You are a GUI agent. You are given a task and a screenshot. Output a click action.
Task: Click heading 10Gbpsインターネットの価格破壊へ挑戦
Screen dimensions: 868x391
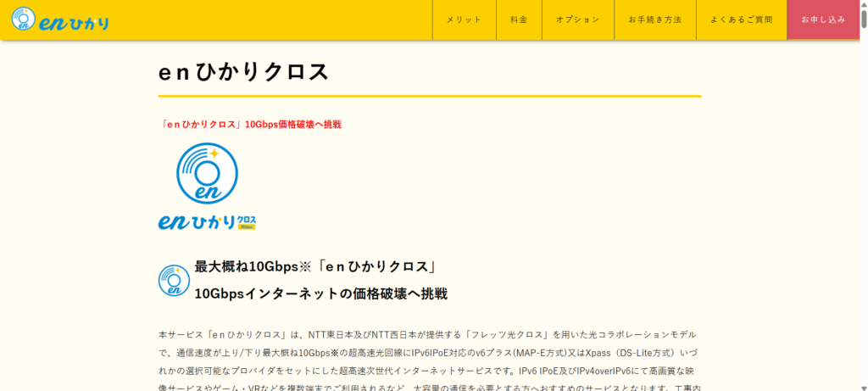[x=320, y=294]
